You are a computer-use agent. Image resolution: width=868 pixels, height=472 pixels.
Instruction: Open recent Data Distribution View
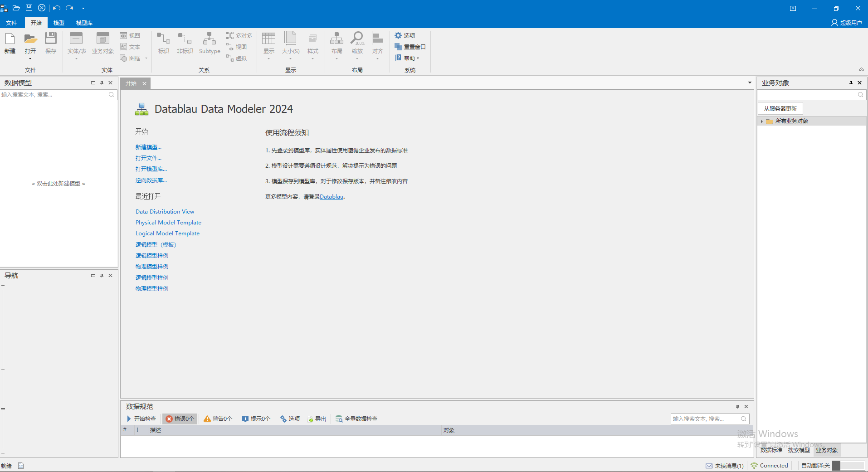tap(165, 211)
